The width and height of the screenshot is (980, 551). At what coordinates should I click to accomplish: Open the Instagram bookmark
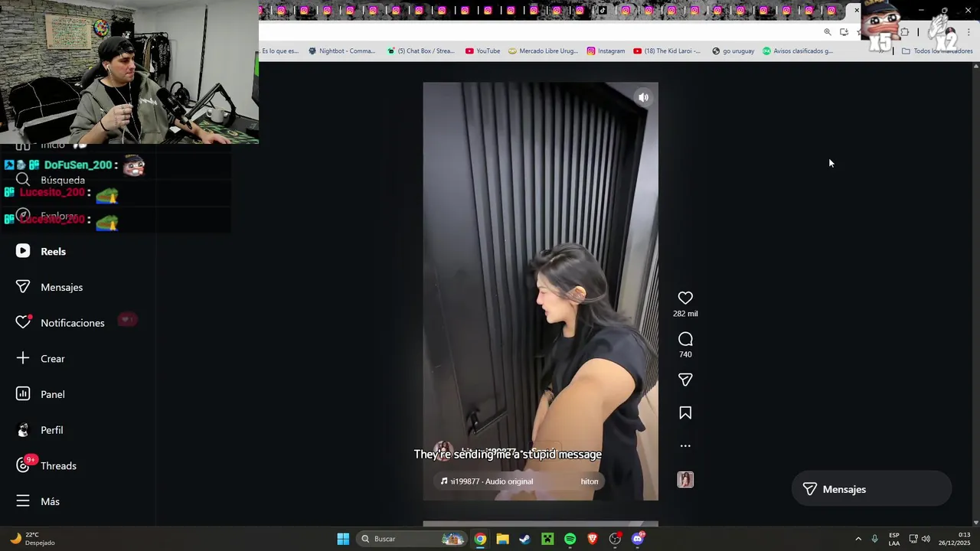pyautogui.click(x=606, y=51)
